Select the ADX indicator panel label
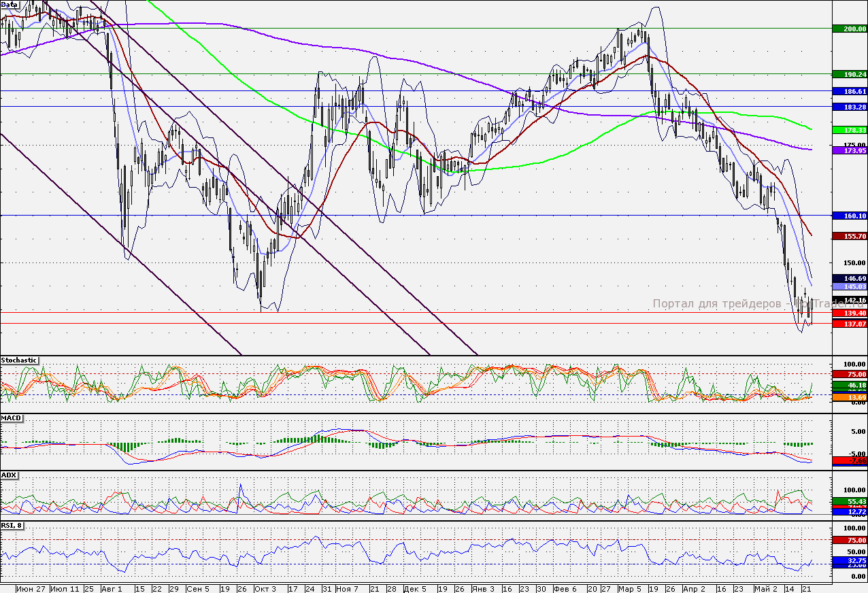868x593 pixels. [10, 475]
